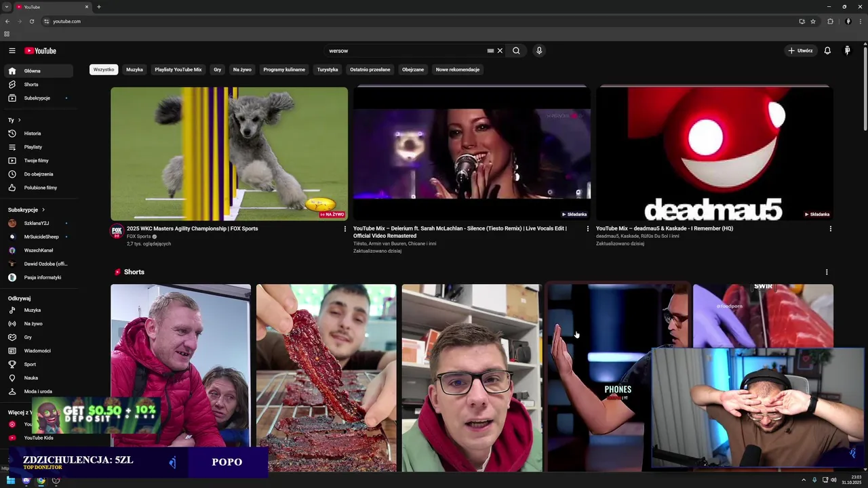Select the Muzyka filter chip
This screenshot has width=868, height=488.
pos(134,69)
